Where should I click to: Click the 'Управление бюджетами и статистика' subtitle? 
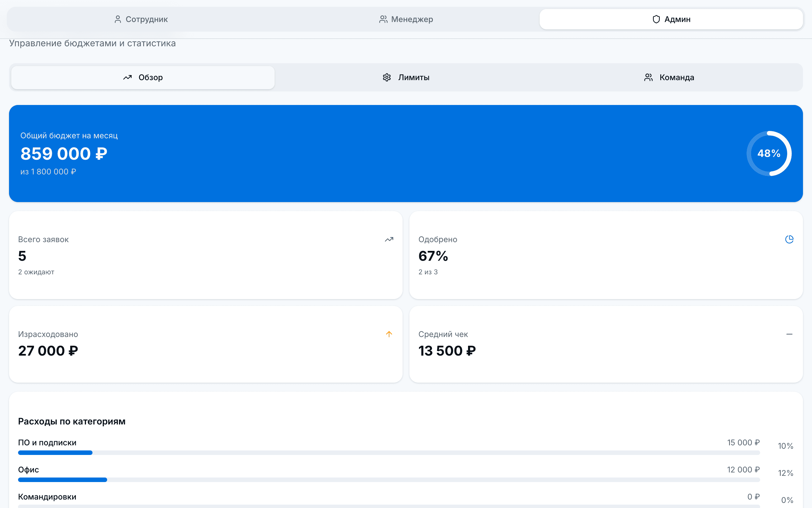tap(92, 43)
